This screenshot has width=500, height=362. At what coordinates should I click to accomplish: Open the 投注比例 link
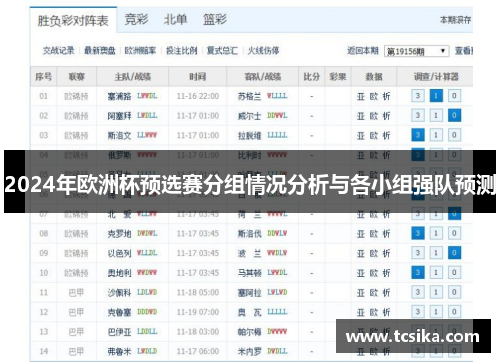tap(182, 51)
